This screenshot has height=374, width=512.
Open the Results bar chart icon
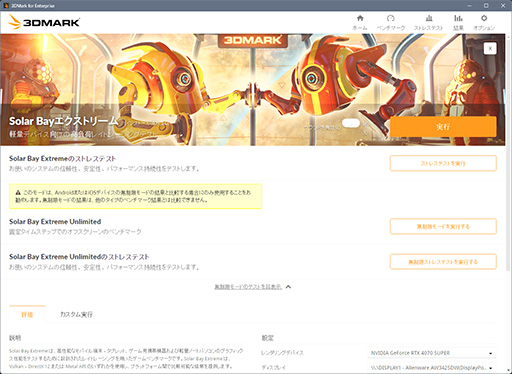tap(458, 22)
